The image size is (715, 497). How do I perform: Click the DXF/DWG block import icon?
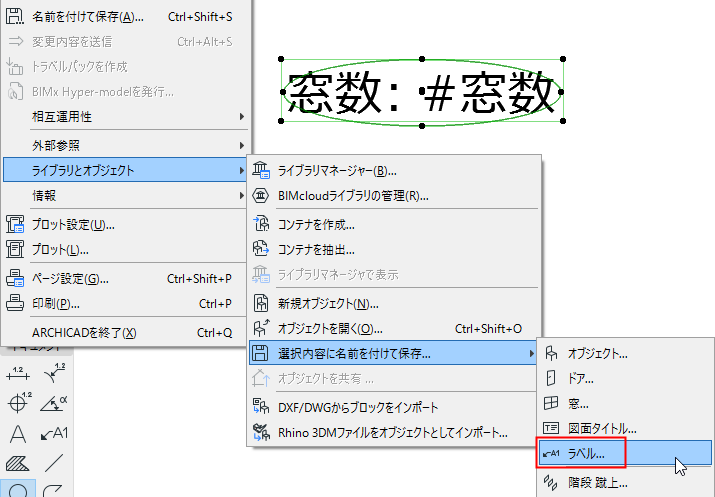pos(261,406)
